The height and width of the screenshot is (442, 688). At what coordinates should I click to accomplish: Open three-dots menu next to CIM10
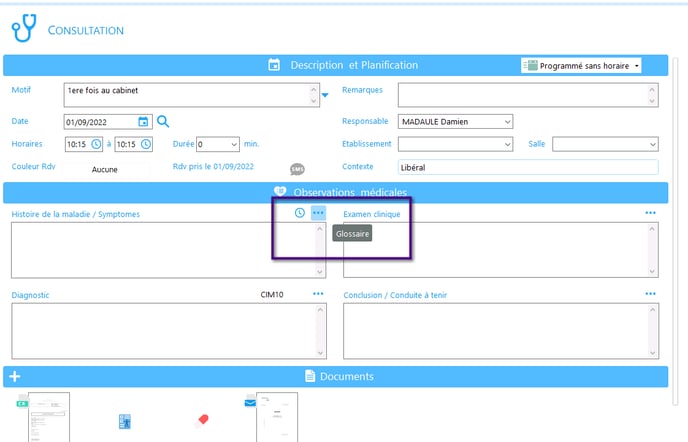tap(318, 294)
